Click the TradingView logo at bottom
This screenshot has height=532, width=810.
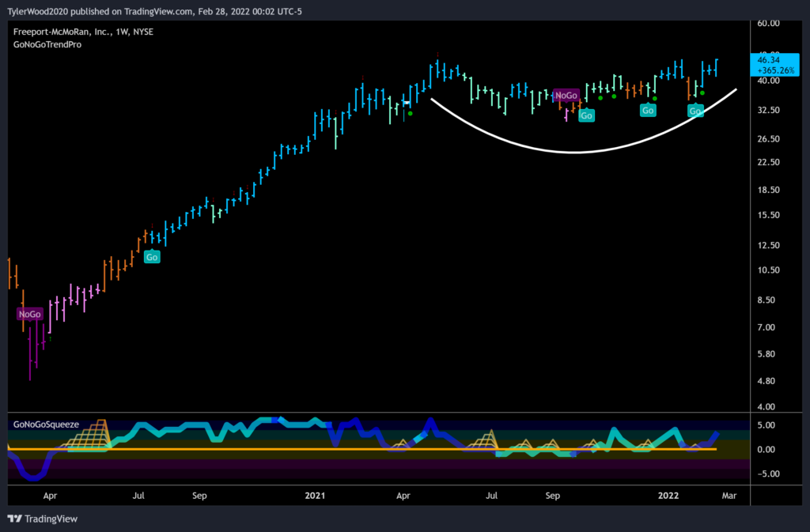pyautogui.click(x=43, y=519)
